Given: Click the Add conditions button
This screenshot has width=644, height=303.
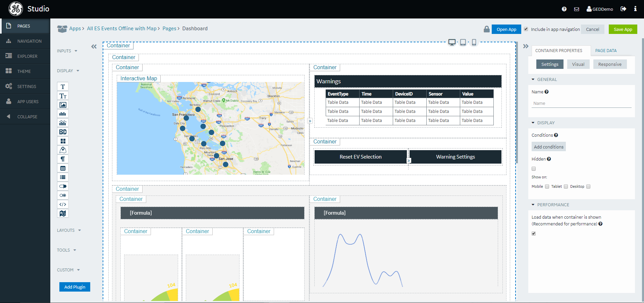Looking at the screenshot, I should point(548,147).
